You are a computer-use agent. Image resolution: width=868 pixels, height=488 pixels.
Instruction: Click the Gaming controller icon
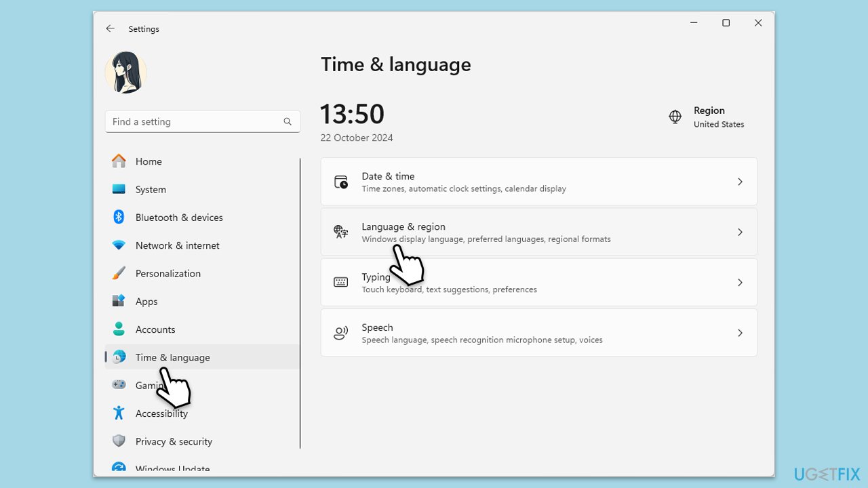[x=119, y=385]
